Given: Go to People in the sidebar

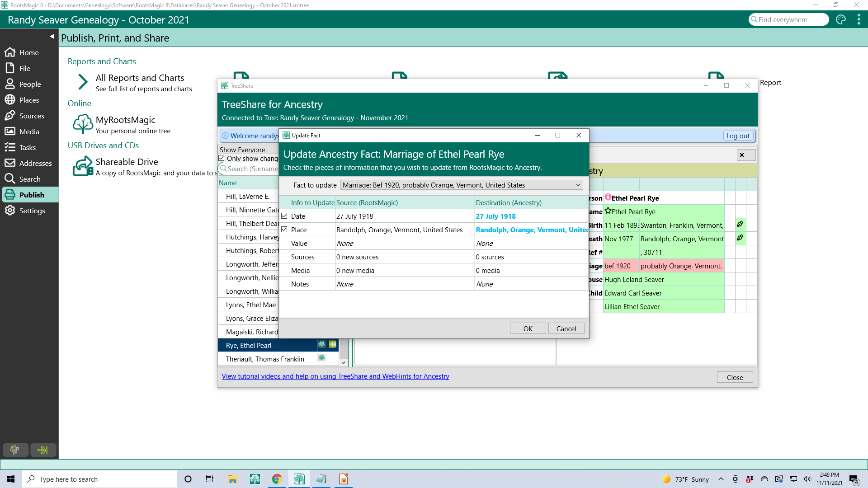Looking at the screenshot, I should (29, 84).
